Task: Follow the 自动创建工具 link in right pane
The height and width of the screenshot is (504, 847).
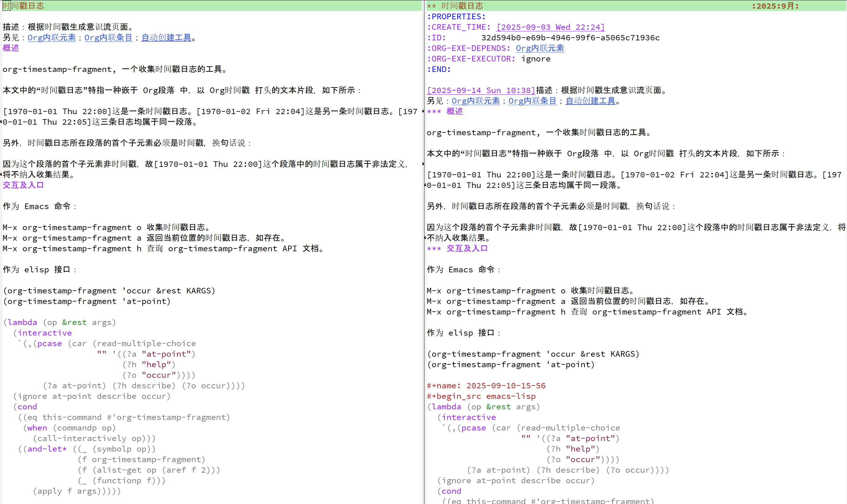Action: pos(590,101)
